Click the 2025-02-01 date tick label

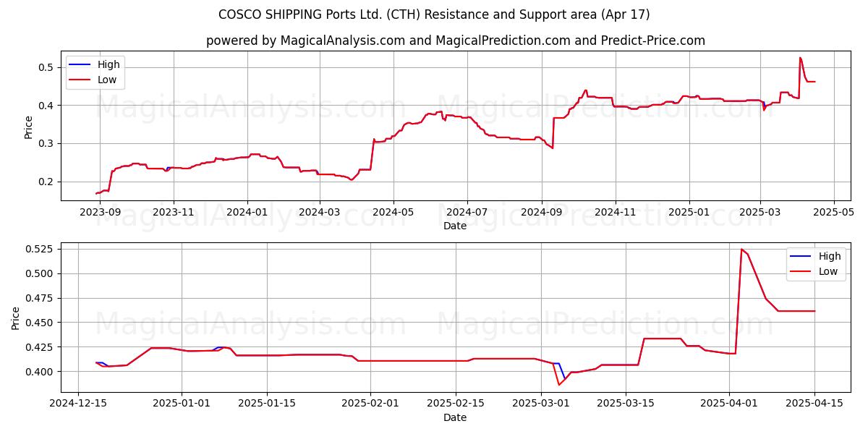coord(371,404)
